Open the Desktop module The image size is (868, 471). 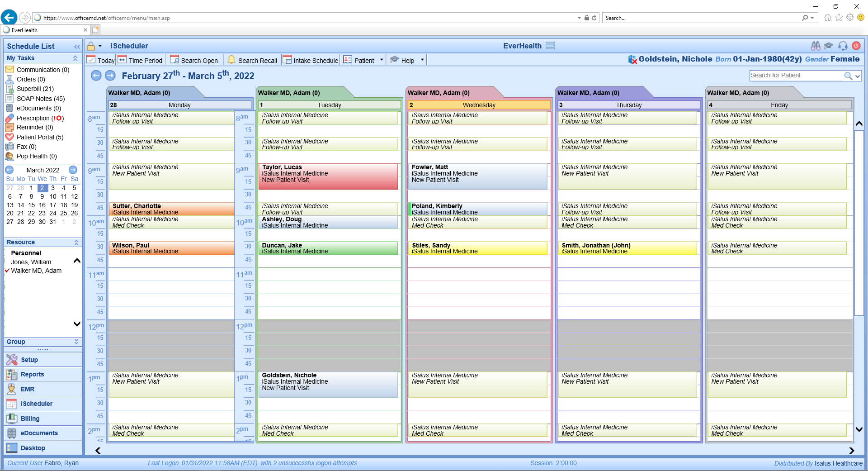[43, 448]
